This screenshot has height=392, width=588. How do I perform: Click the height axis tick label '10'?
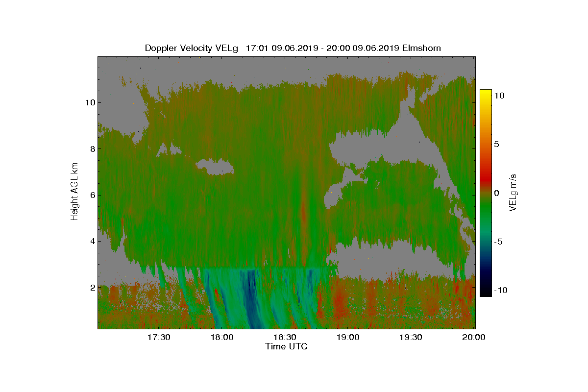click(90, 102)
